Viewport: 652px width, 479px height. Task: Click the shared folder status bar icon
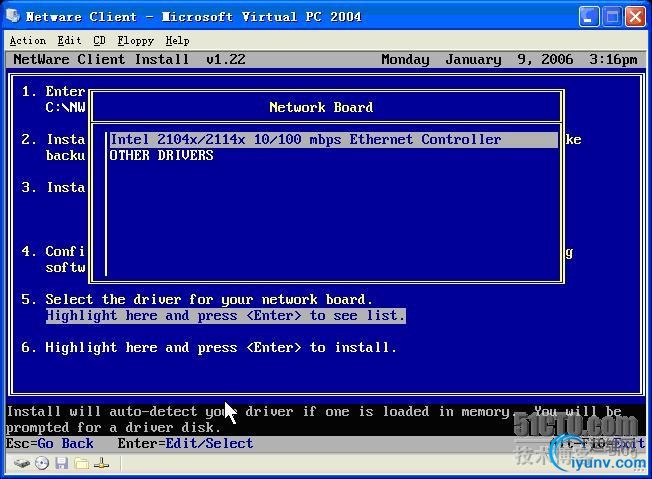(x=82, y=463)
